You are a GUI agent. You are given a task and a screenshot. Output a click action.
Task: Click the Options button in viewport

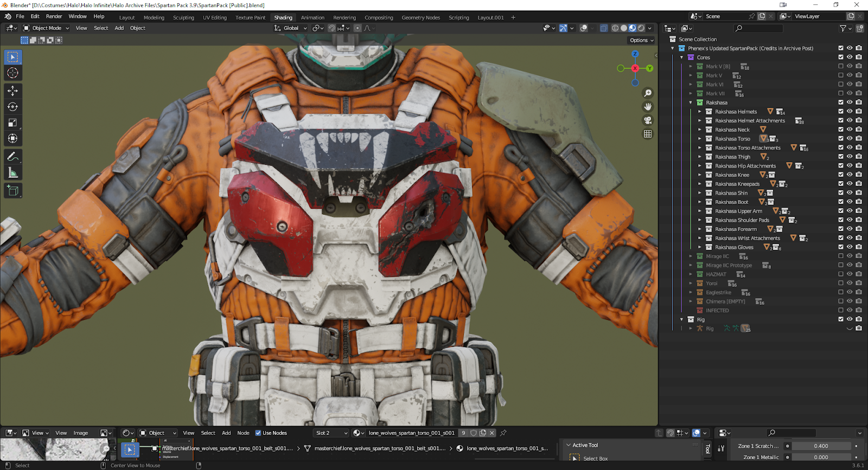pos(641,40)
